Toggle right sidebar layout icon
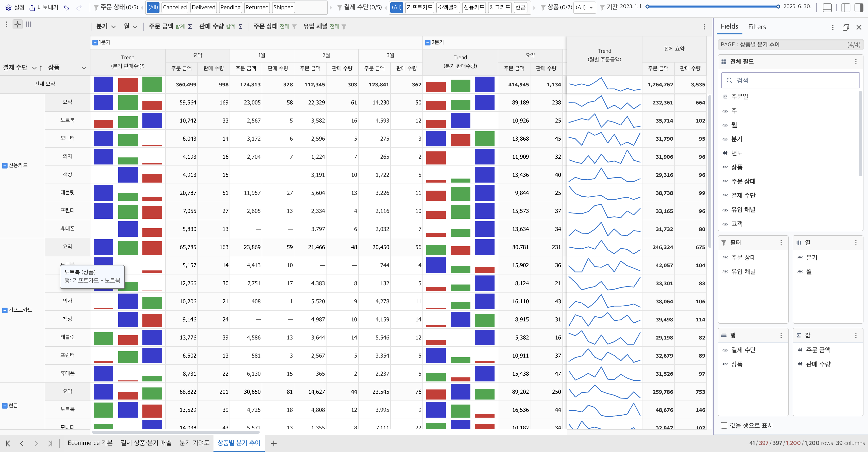 pyautogui.click(x=859, y=8)
